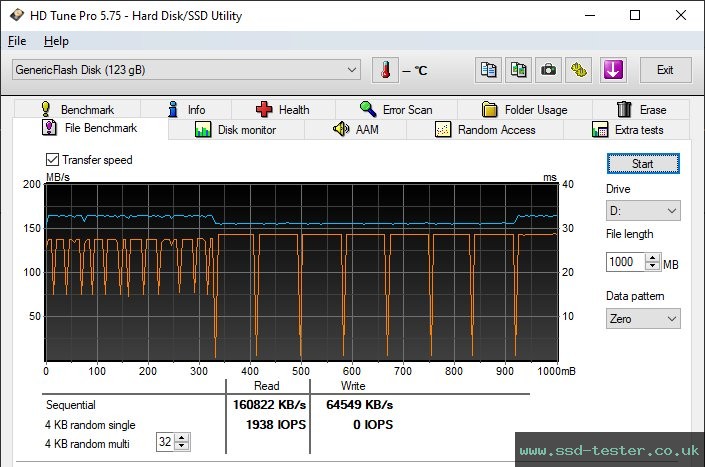Switch to the Info tab
Viewport: 705px width, 467px height.
[186, 110]
